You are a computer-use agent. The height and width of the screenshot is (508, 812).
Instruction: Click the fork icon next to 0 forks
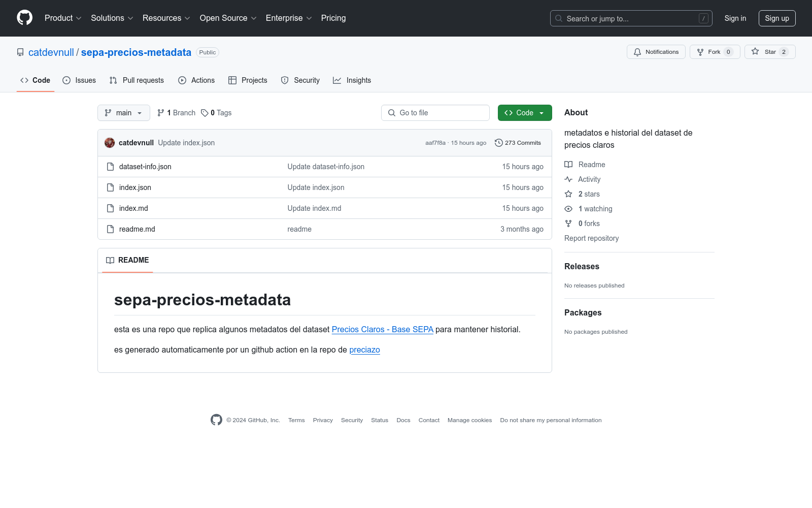[x=568, y=224]
